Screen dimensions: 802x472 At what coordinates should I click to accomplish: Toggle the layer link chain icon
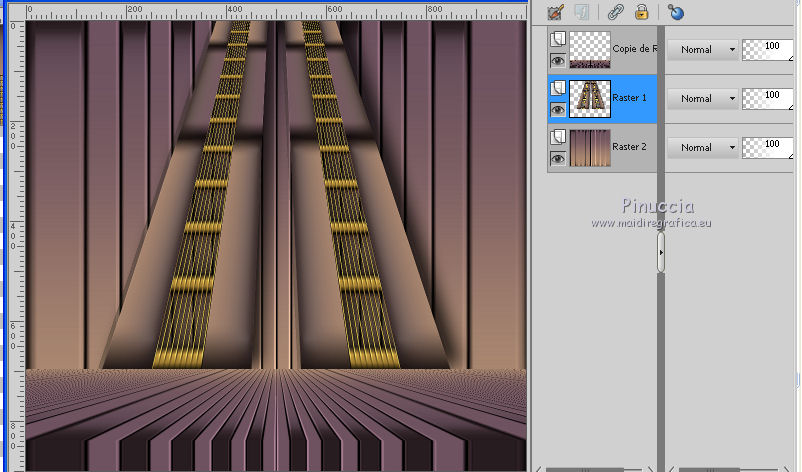pos(615,12)
